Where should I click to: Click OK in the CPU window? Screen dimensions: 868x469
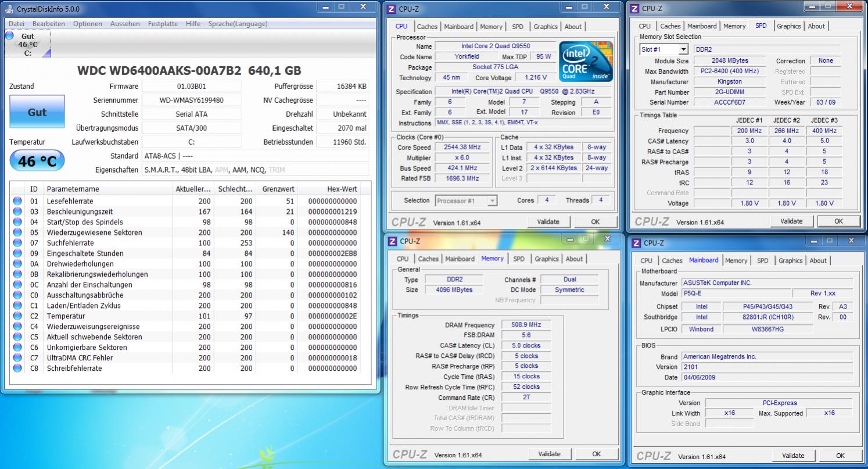coord(596,221)
